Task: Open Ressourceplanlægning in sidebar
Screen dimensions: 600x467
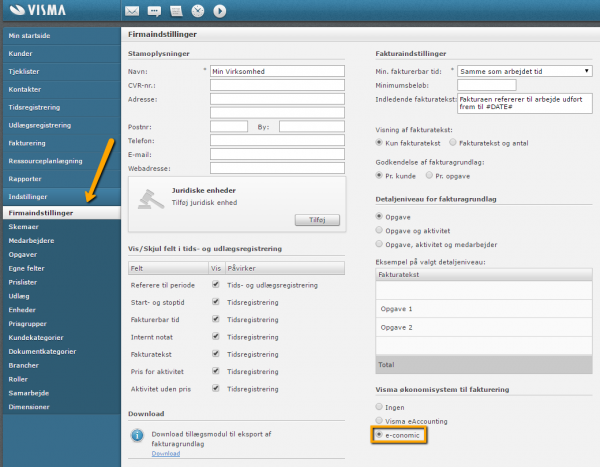Action: pos(62,161)
